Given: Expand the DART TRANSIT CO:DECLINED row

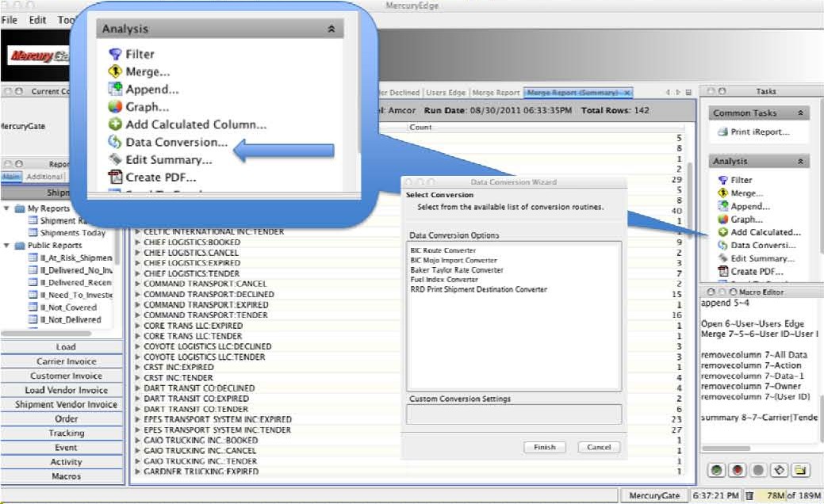Looking at the screenshot, I should (138, 388).
